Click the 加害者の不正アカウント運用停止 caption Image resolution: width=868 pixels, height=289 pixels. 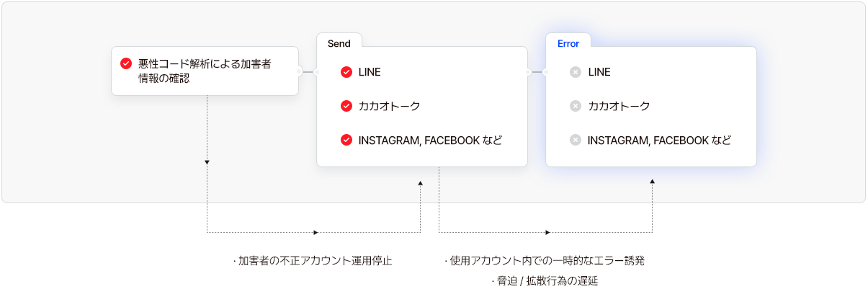tap(313, 261)
